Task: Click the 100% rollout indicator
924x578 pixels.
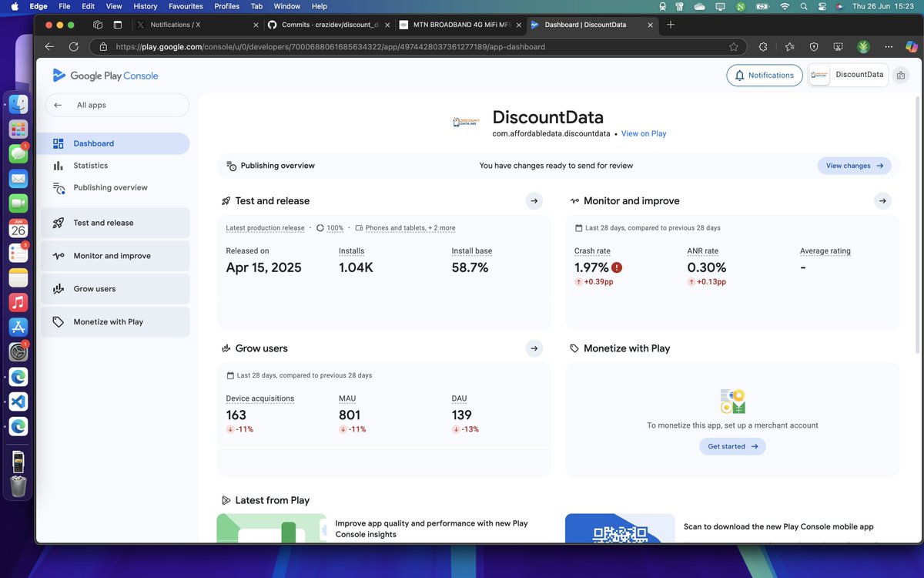Action: [330, 228]
